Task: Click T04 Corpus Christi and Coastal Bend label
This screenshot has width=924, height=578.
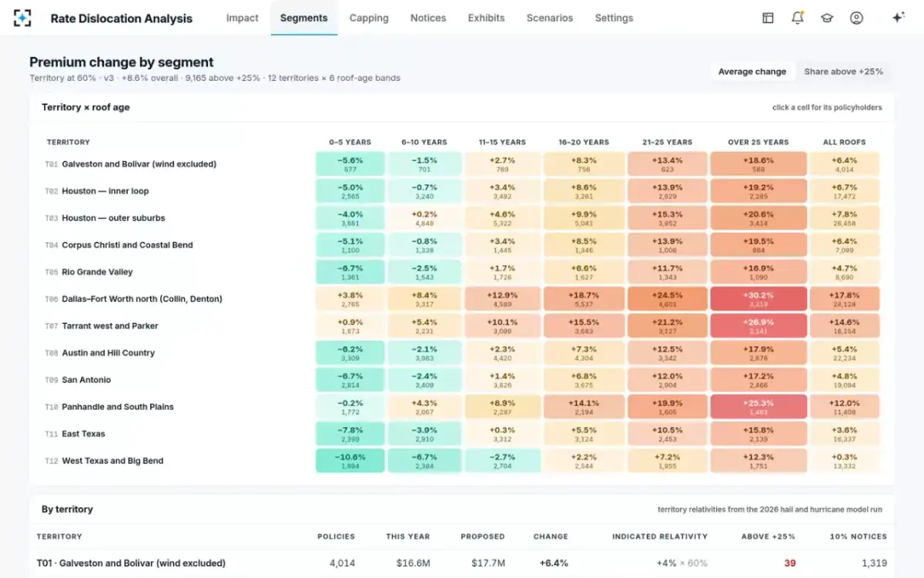Action: click(x=119, y=245)
